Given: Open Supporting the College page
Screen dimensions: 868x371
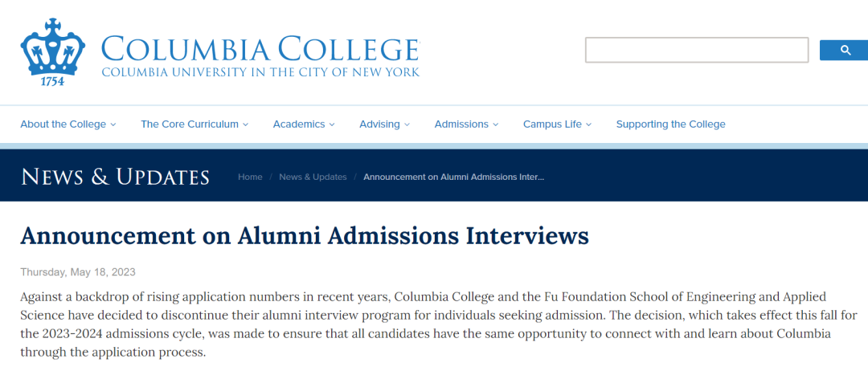Looking at the screenshot, I should click(670, 124).
